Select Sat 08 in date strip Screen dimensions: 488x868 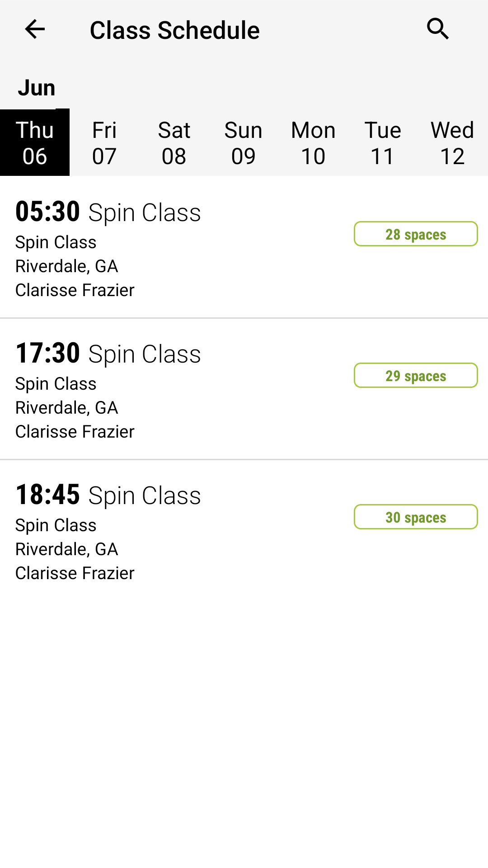[174, 143]
